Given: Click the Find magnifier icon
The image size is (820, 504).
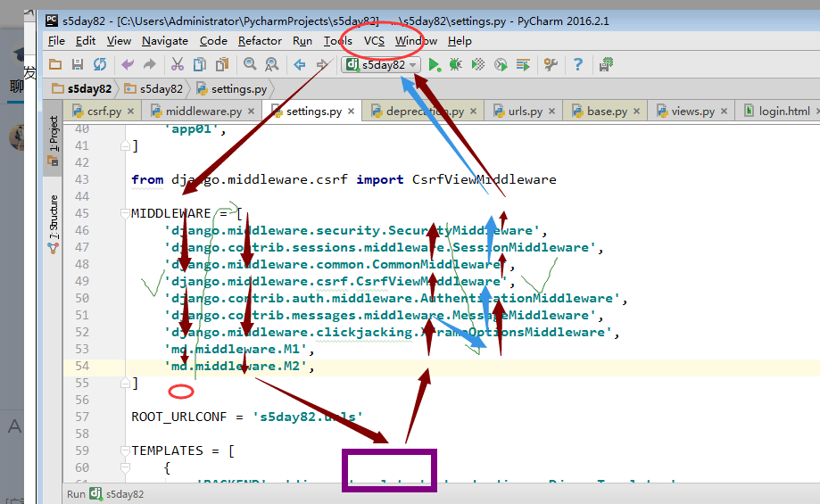Looking at the screenshot, I should pos(250,64).
